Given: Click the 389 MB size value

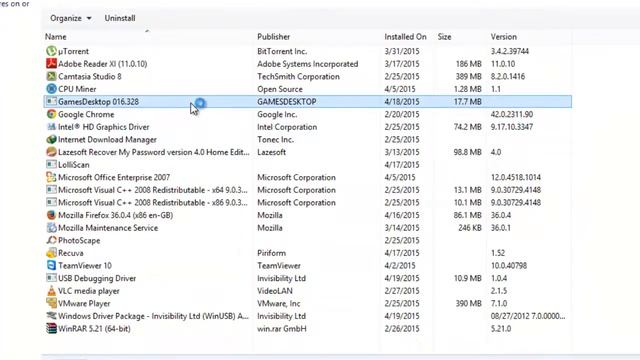Looking at the screenshot, I should [x=469, y=77].
